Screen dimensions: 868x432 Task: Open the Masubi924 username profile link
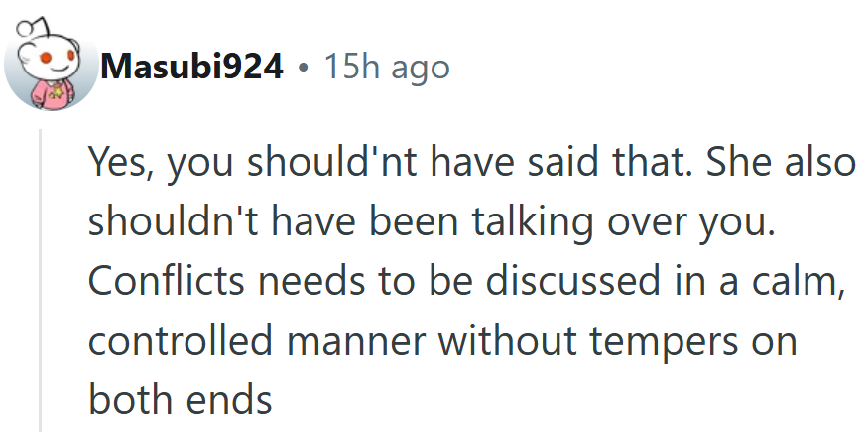pyautogui.click(x=192, y=68)
